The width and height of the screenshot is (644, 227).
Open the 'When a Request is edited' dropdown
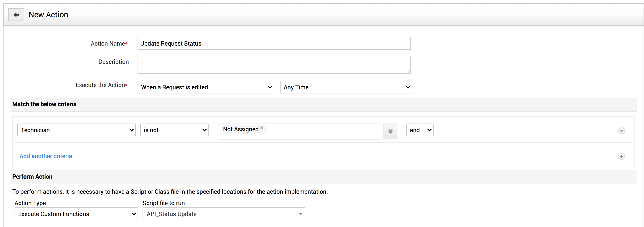pyautogui.click(x=205, y=87)
